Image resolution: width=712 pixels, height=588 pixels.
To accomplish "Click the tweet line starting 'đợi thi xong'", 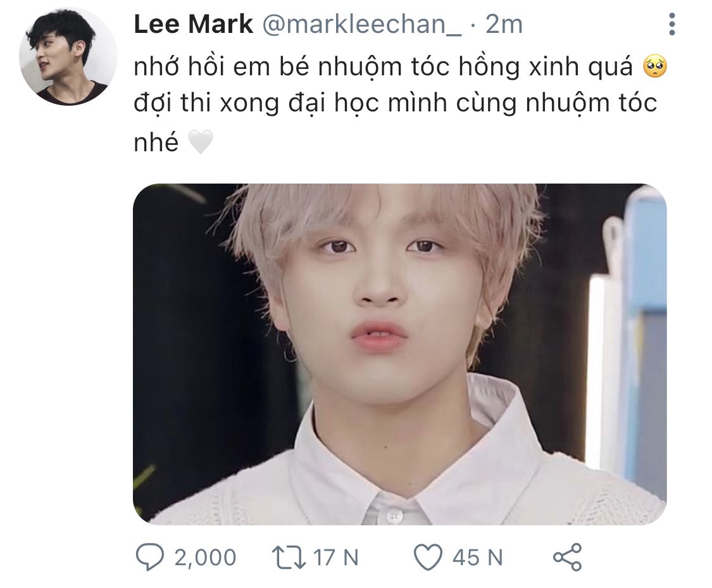I will [395, 103].
